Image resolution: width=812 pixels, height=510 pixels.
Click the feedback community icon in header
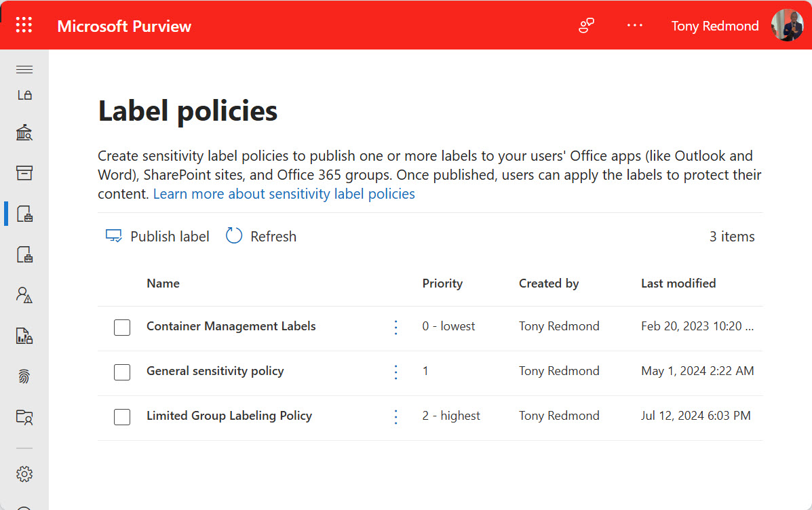click(x=586, y=26)
